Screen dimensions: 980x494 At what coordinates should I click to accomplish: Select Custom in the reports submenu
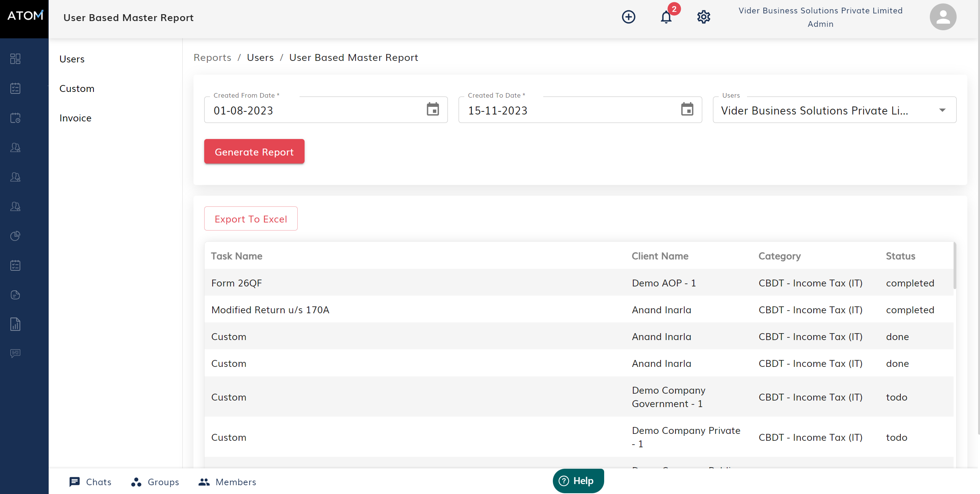[77, 88]
